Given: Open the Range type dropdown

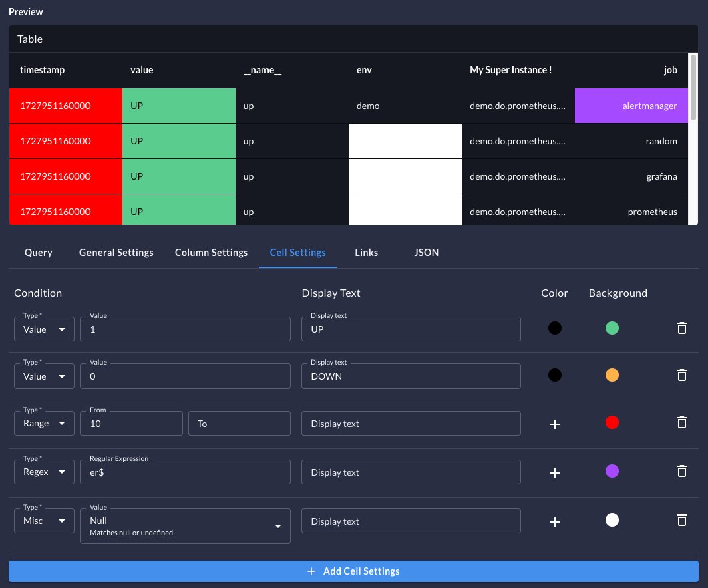Looking at the screenshot, I should 44,423.
